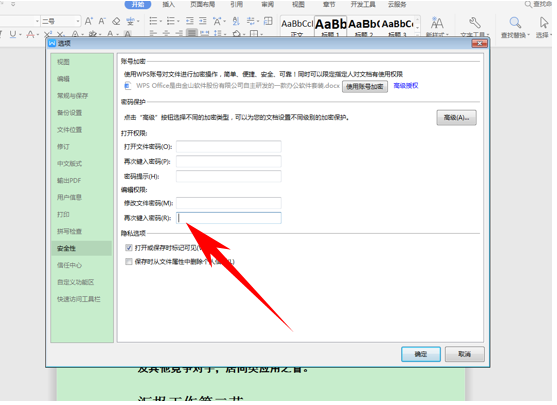Open the 高级授权 link

pos(406,86)
